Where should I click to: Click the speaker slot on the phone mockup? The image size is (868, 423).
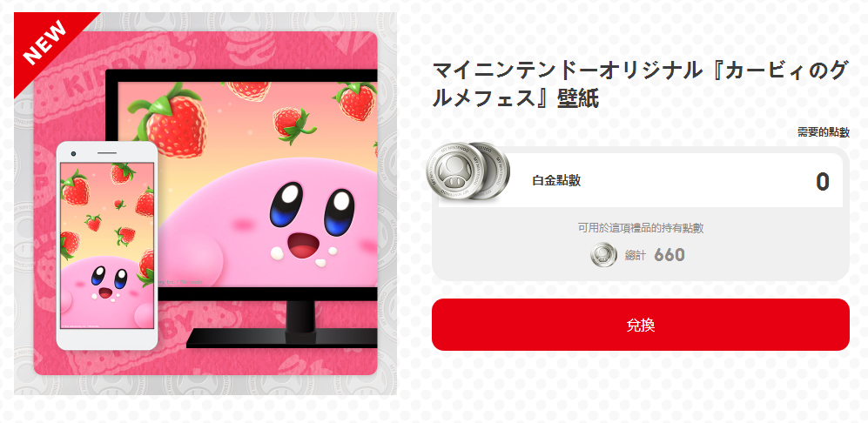tap(107, 153)
